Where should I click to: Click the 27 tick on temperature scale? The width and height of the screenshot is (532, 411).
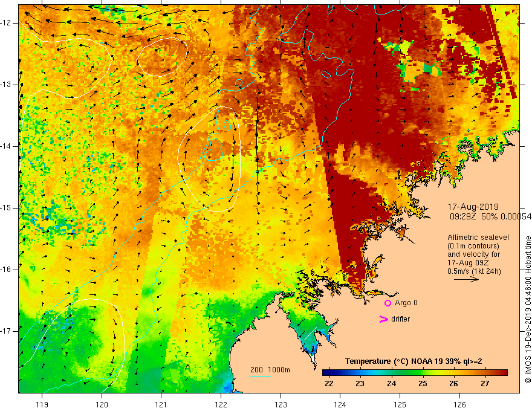click(485, 384)
